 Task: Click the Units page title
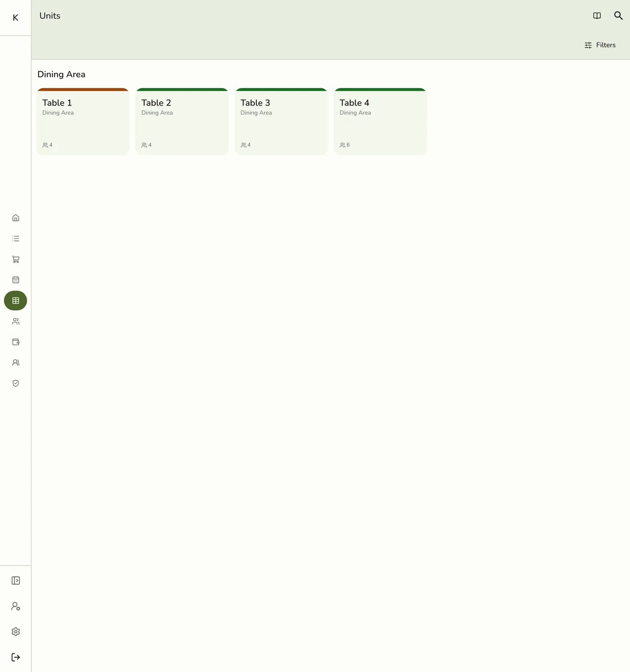pyautogui.click(x=50, y=16)
